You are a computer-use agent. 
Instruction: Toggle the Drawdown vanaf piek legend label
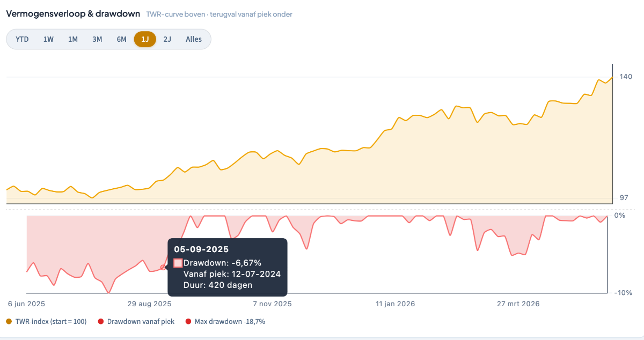141,322
